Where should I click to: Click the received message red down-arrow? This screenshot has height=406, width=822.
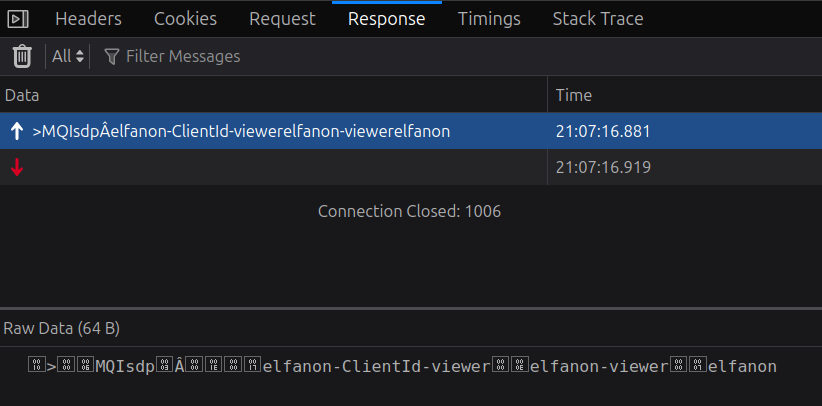click(16, 167)
